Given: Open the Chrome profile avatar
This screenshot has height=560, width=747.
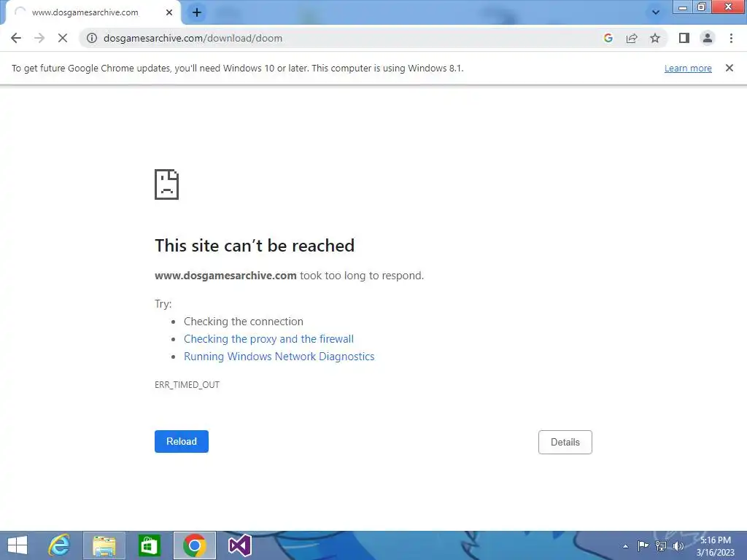Looking at the screenshot, I should pos(708,38).
